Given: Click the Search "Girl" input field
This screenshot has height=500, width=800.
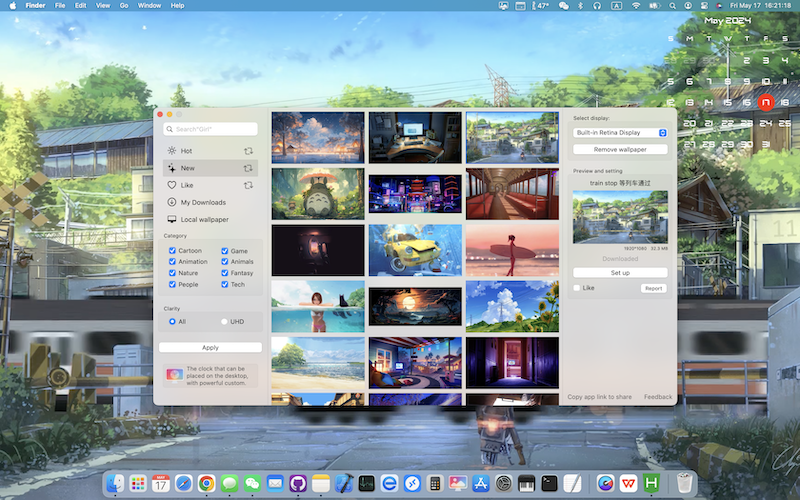Looking at the screenshot, I should point(210,129).
